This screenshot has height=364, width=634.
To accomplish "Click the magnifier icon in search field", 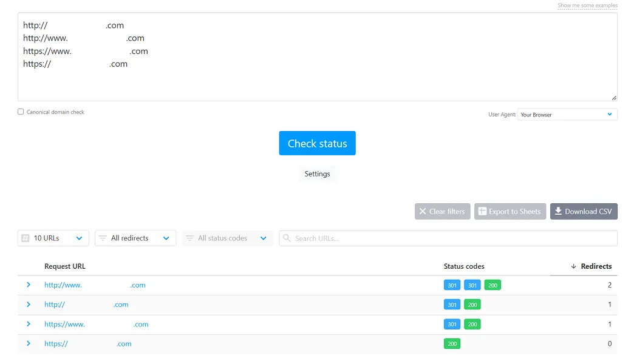I will (x=287, y=238).
